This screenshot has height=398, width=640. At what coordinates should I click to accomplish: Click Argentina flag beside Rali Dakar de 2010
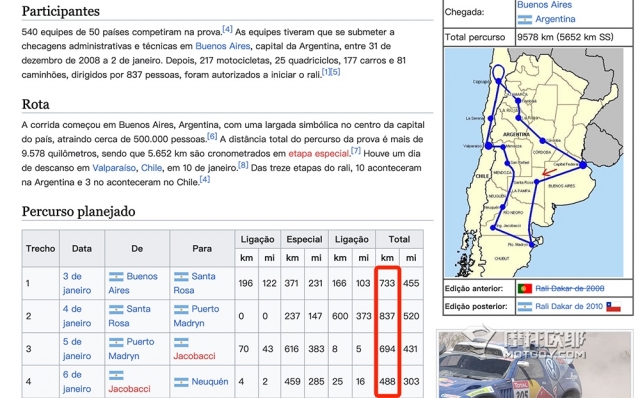(525, 307)
